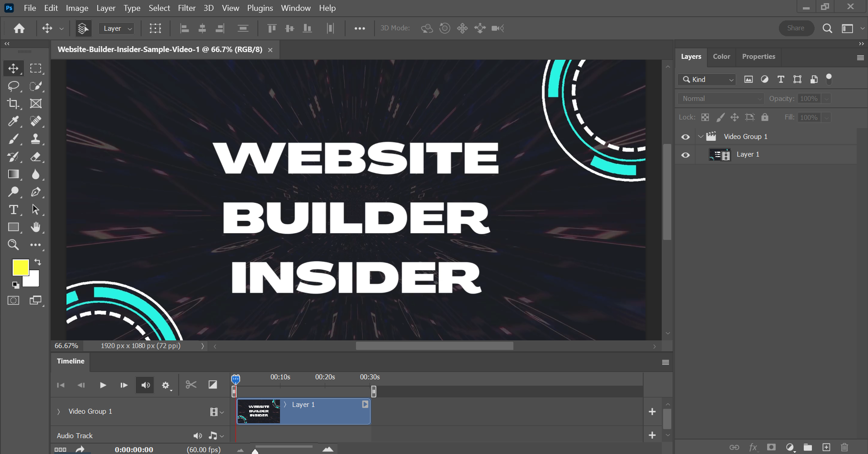Image resolution: width=868 pixels, height=454 pixels.
Task: Expand Video Group 1 track in timeline
Action: [58, 411]
